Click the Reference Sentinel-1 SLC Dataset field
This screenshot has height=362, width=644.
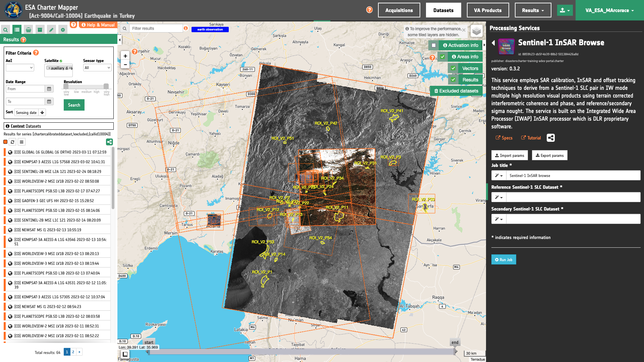573,197
